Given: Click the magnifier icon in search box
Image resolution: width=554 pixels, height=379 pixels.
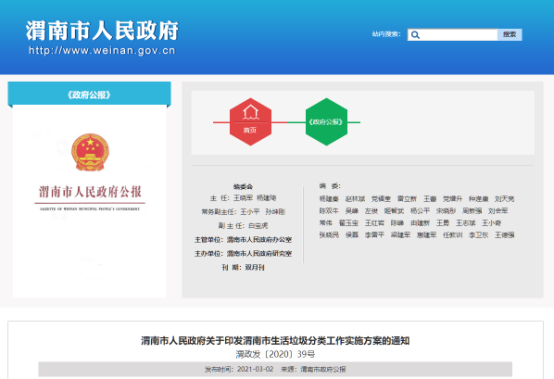Looking at the screenshot, I should click(416, 35).
